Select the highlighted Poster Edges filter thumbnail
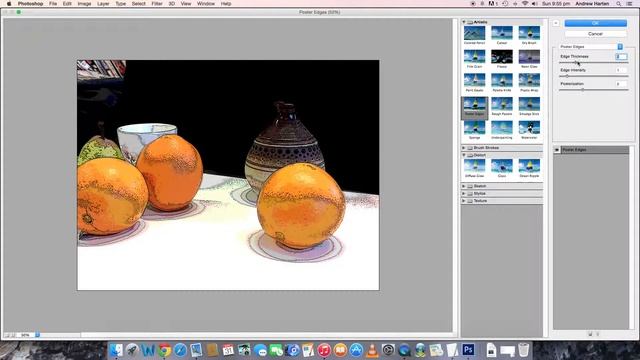 474,107
